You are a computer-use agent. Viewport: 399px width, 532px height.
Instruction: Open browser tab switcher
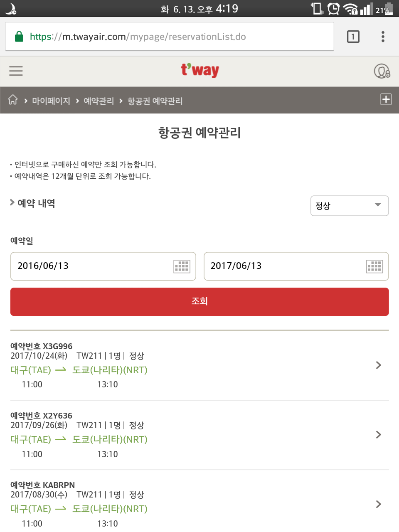point(353,37)
